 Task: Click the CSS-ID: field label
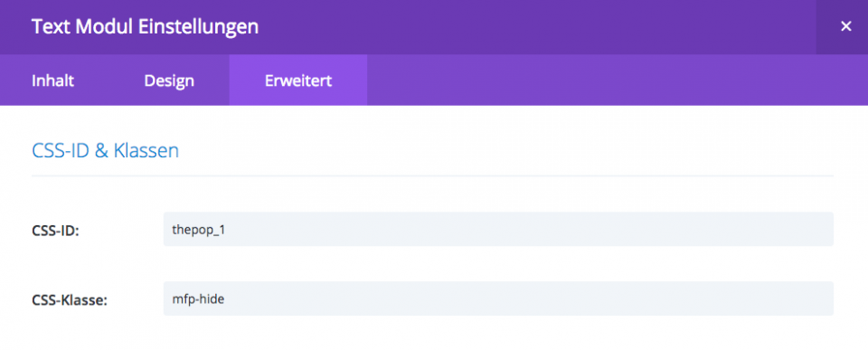click(x=55, y=231)
